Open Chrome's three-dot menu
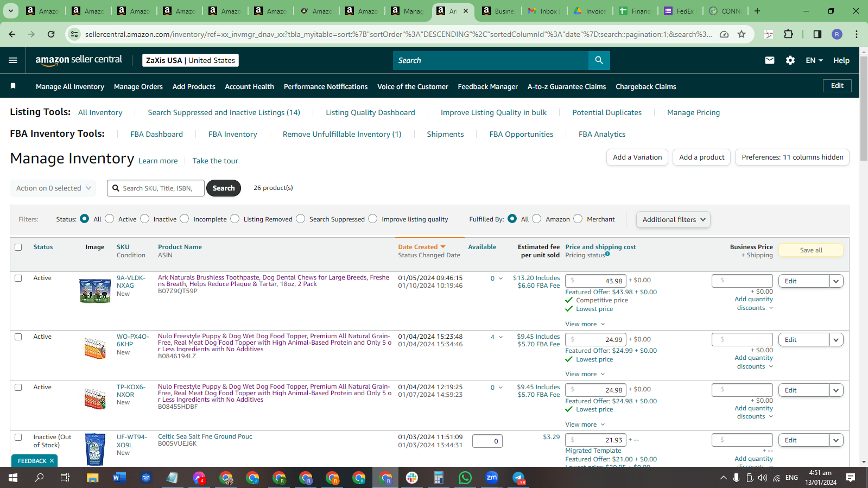868x488 pixels. click(857, 34)
